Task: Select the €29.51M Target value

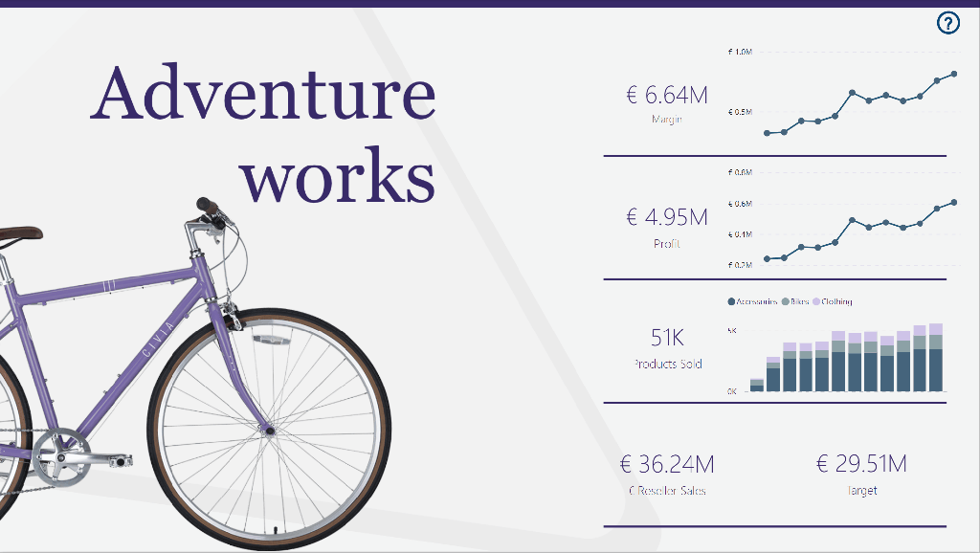Action: click(x=861, y=465)
